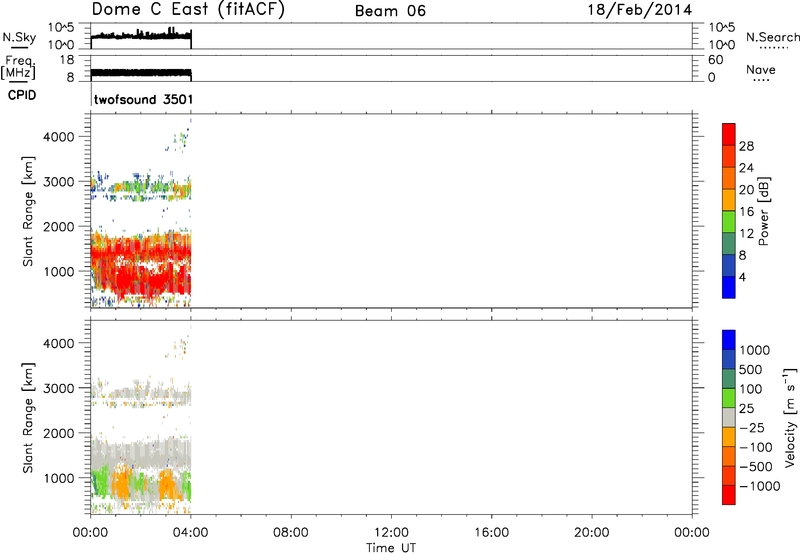Click the '04:00' time tick label
Viewport: 800px width, 554px height.
click(190, 533)
